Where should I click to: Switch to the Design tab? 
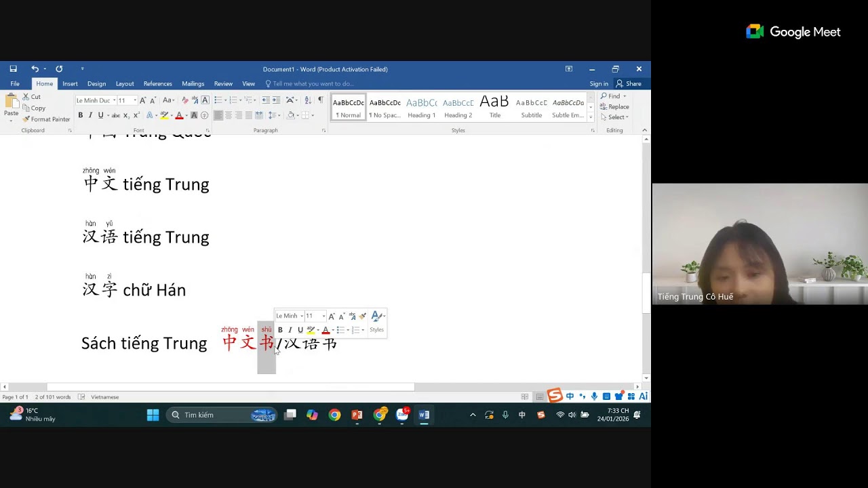[96, 84]
